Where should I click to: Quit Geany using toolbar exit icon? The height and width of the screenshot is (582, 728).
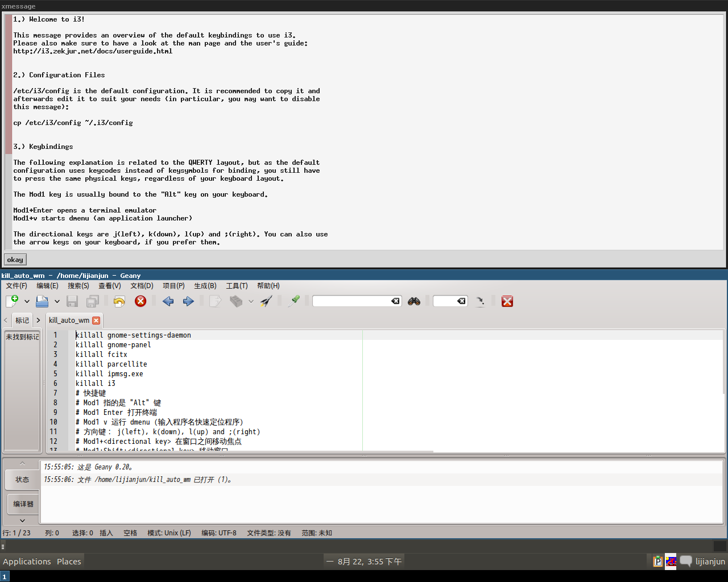point(507,301)
